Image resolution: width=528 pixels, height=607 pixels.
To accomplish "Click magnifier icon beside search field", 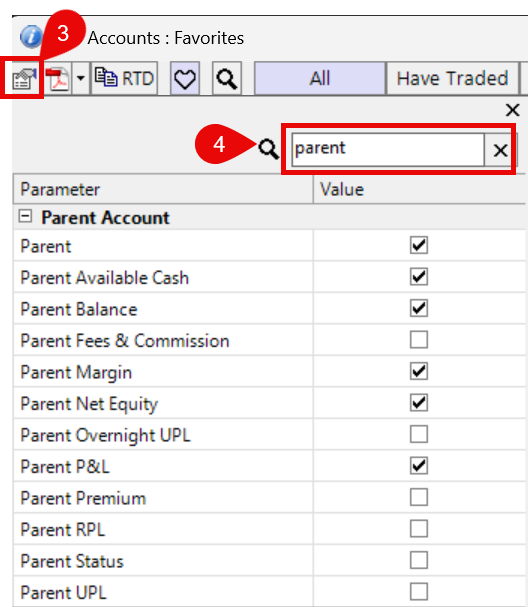I will pyautogui.click(x=269, y=149).
